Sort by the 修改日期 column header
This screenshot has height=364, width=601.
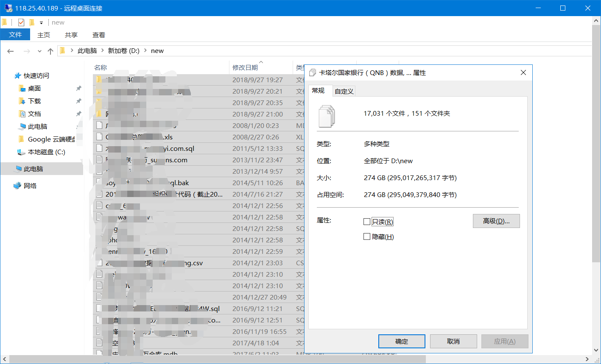click(x=245, y=67)
